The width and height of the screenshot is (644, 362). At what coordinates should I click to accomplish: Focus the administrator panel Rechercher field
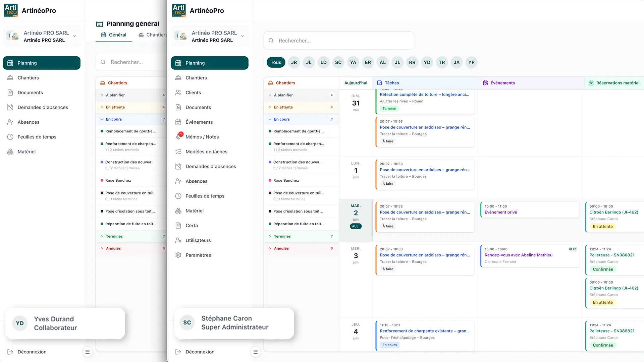339,41
